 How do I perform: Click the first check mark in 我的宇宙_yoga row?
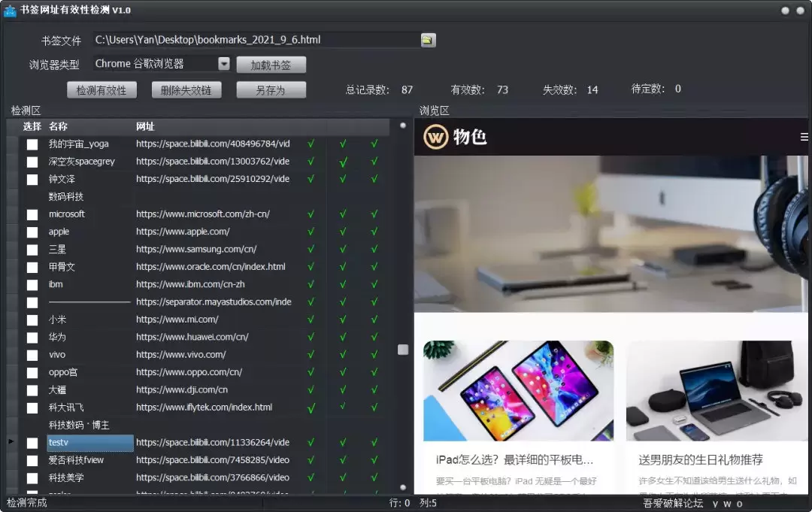311,144
